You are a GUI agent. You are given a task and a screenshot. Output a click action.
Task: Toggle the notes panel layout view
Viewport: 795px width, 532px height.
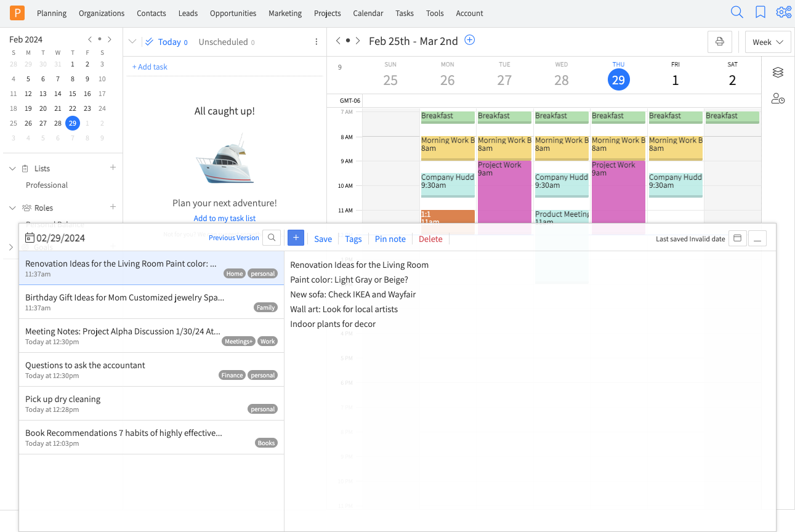(x=737, y=239)
